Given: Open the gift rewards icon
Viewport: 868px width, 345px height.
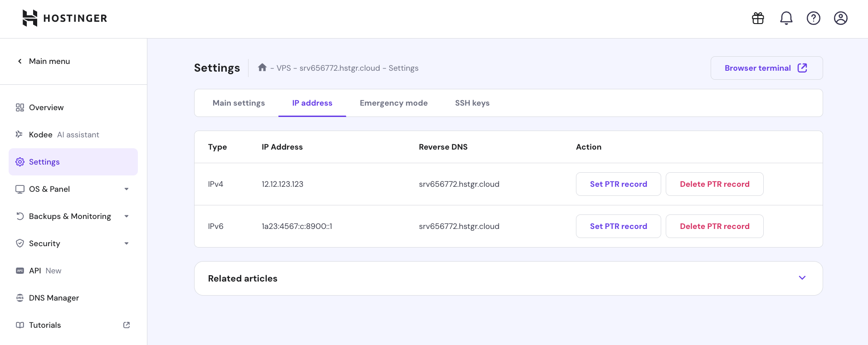Looking at the screenshot, I should coord(758,18).
